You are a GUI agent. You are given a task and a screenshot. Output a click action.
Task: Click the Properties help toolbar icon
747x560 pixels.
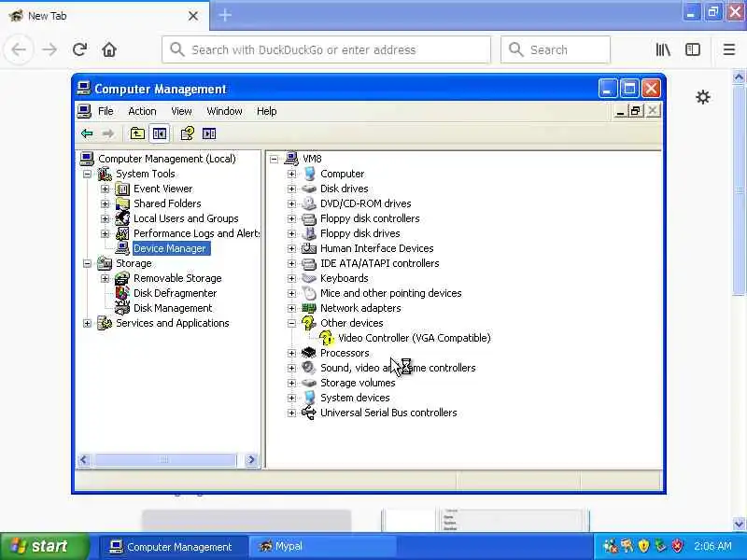click(x=188, y=133)
